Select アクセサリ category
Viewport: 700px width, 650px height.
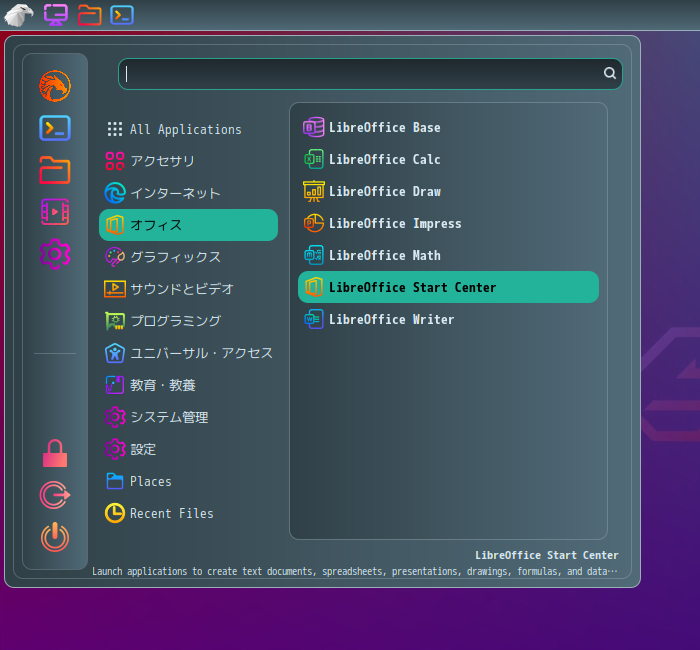click(x=188, y=161)
